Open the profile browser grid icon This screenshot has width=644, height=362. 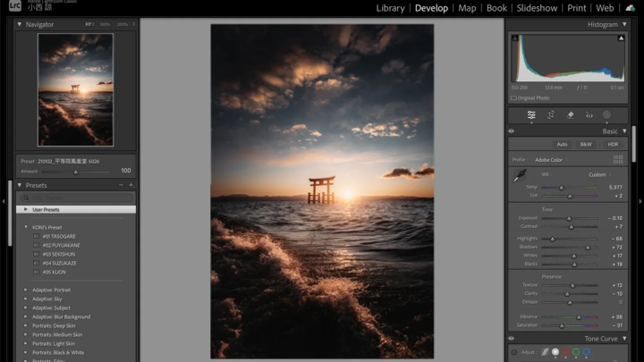point(618,160)
